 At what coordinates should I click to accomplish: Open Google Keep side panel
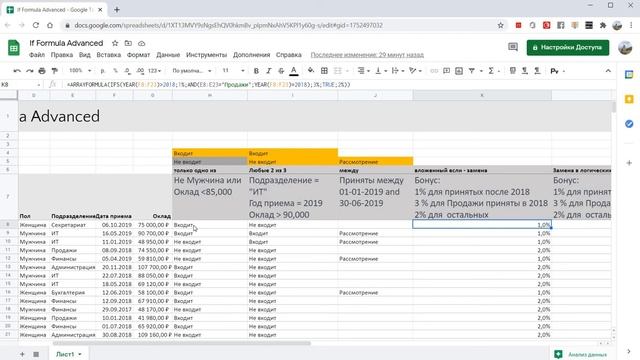coord(629,99)
